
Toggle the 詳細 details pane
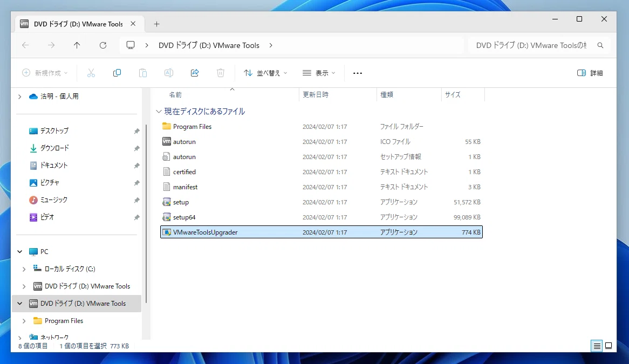coord(590,73)
